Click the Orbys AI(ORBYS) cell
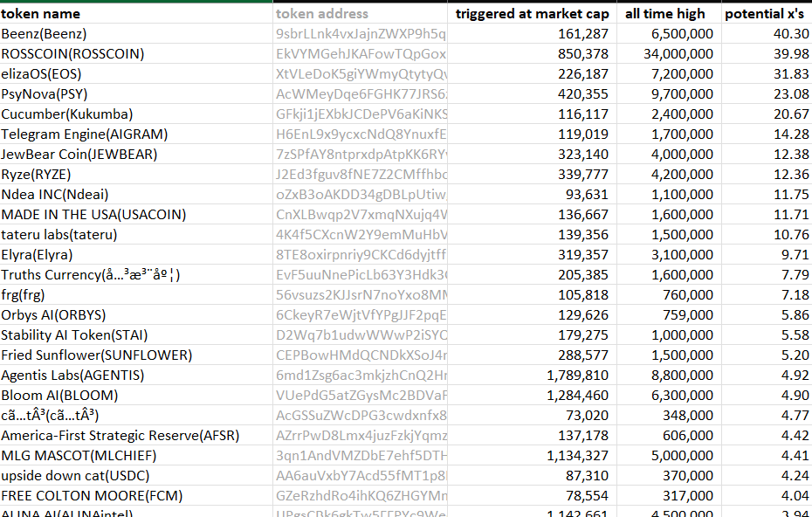The height and width of the screenshot is (517, 812). pyautogui.click(x=136, y=315)
